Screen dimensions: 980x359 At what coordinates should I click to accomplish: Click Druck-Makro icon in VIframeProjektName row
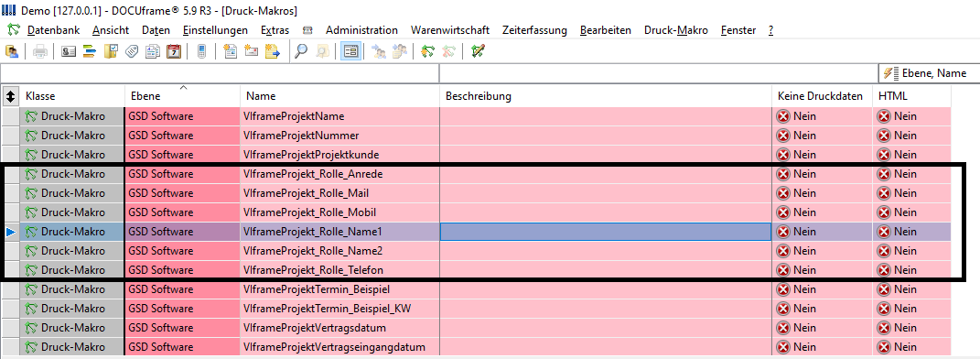point(31,116)
